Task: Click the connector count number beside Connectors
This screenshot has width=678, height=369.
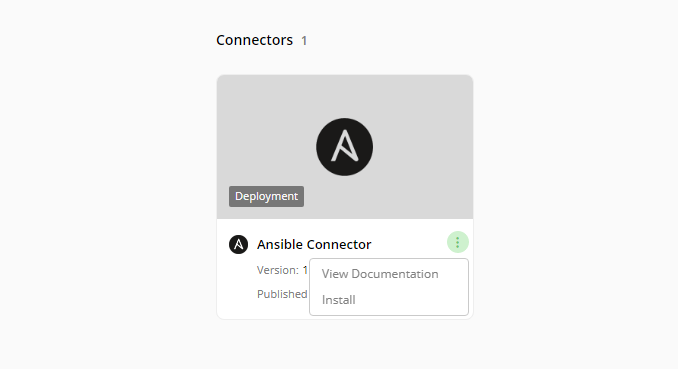Action: 304,41
